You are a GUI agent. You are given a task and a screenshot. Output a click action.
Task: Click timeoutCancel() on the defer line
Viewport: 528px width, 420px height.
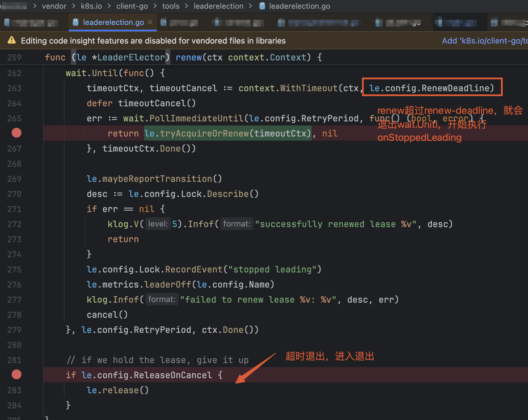[157, 103]
